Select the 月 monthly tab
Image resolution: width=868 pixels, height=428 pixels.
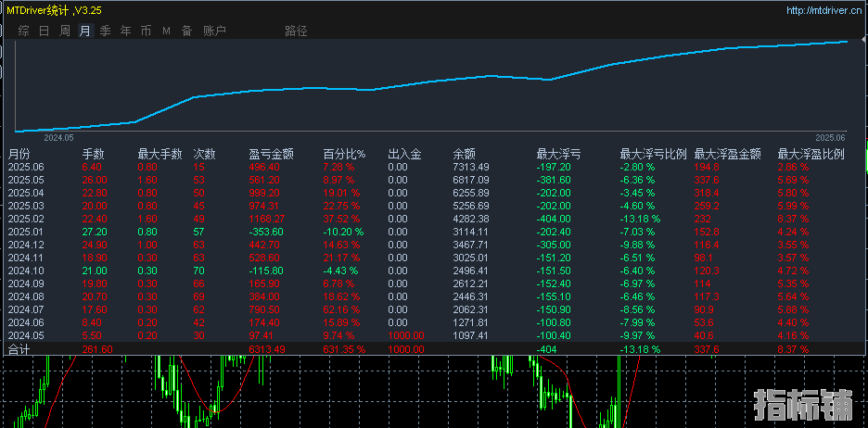[x=84, y=31]
